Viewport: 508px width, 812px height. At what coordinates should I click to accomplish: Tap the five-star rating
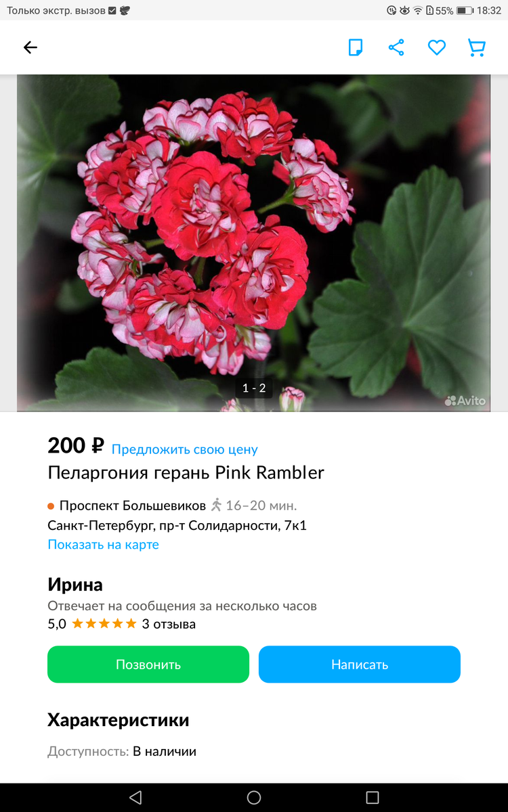pos(104,624)
